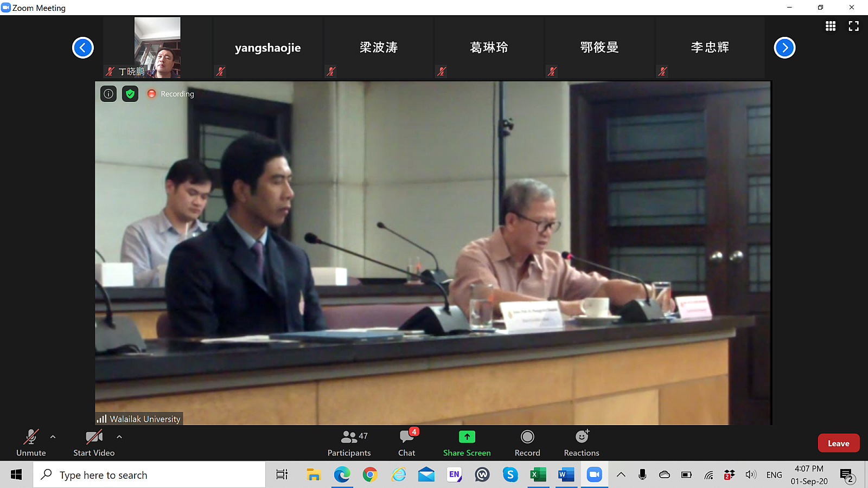Open the Reactions menu
Viewport: 868px width, 488px height.
(x=581, y=443)
